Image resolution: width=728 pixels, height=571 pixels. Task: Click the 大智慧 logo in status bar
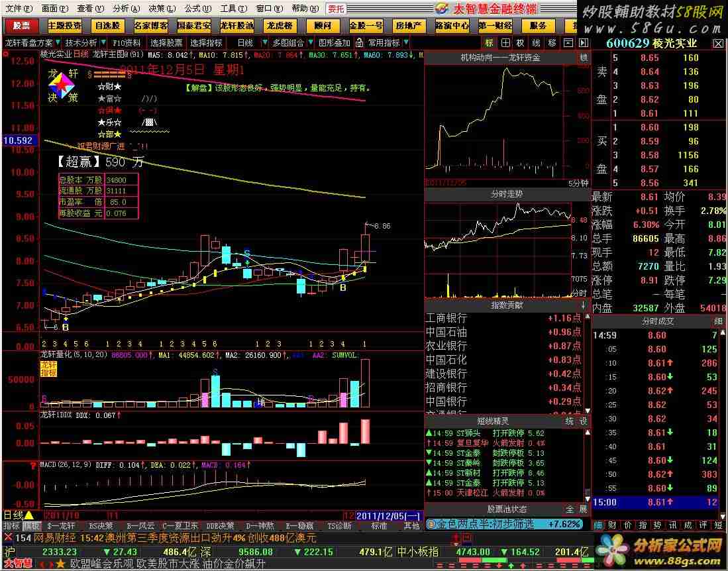19,564
